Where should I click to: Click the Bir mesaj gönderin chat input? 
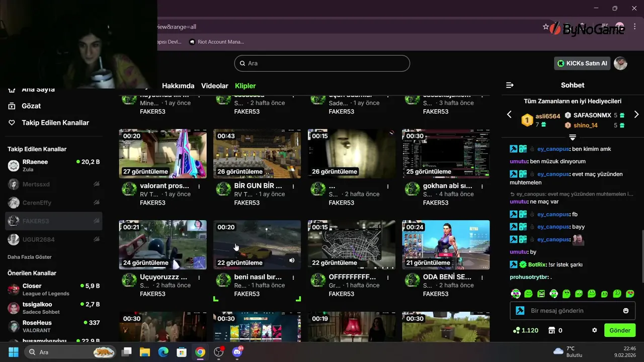point(573,311)
